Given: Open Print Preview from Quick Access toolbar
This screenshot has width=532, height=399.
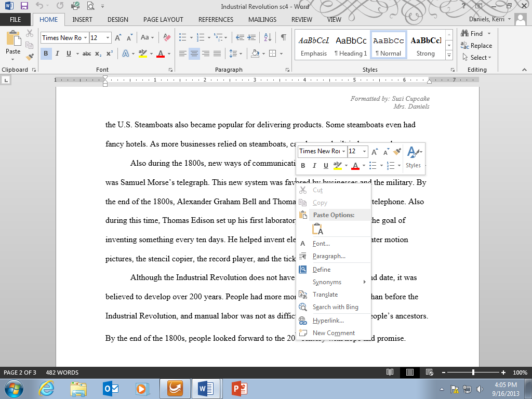Looking at the screenshot, I should (x=90, y=6).
